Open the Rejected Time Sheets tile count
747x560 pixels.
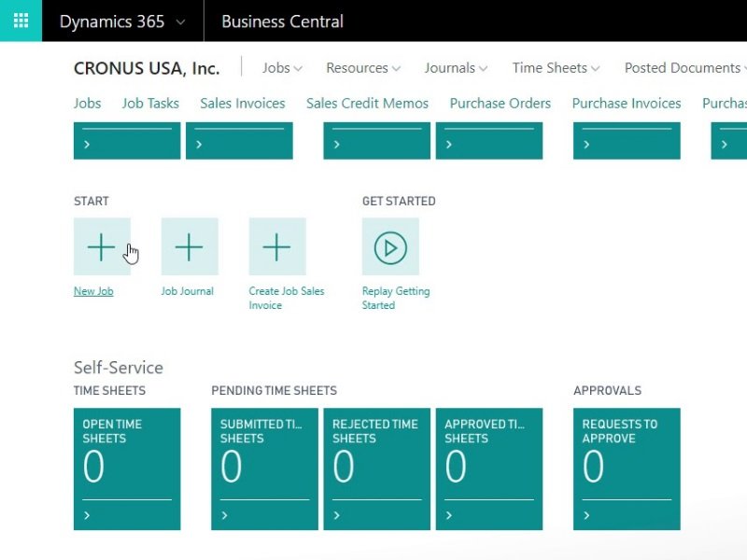click(344, 466)
